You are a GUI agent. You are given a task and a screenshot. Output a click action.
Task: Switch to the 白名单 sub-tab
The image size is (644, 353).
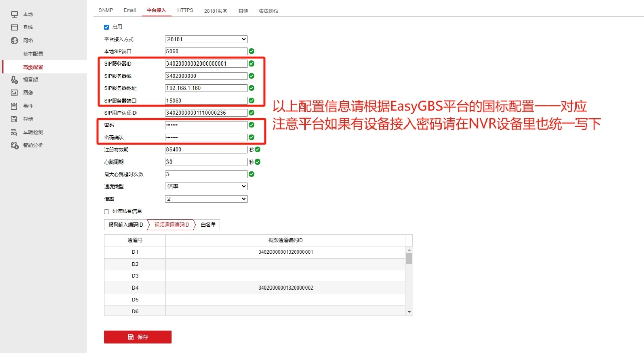[x=208, y=224]
